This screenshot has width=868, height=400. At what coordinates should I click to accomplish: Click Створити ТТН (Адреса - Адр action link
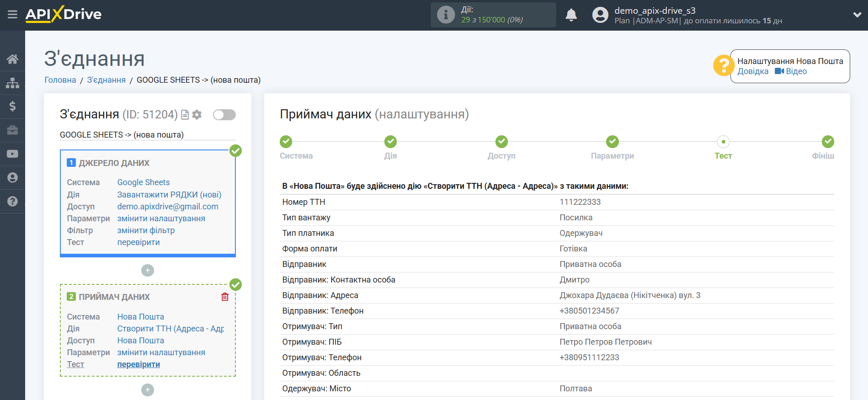pyautogui.click(x=170, y=329)
